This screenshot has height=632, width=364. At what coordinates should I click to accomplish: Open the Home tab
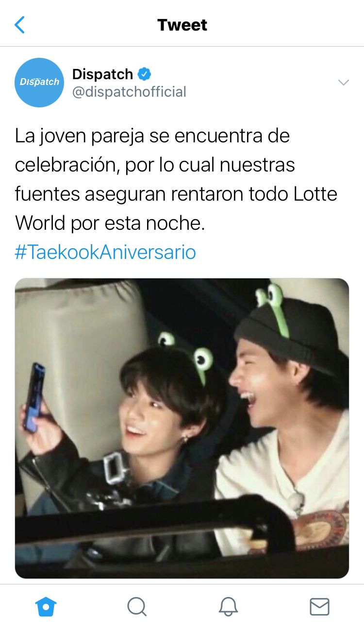point(46,606)
